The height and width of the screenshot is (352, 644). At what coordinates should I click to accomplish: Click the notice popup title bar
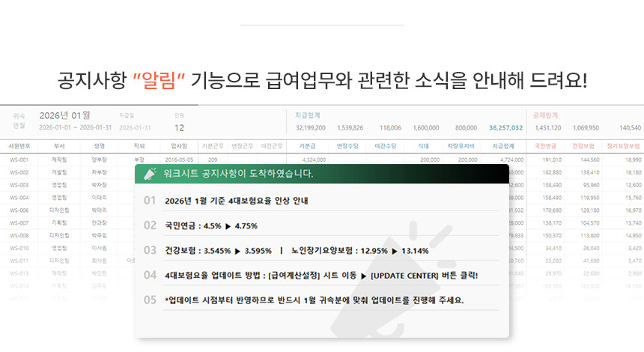322,174
